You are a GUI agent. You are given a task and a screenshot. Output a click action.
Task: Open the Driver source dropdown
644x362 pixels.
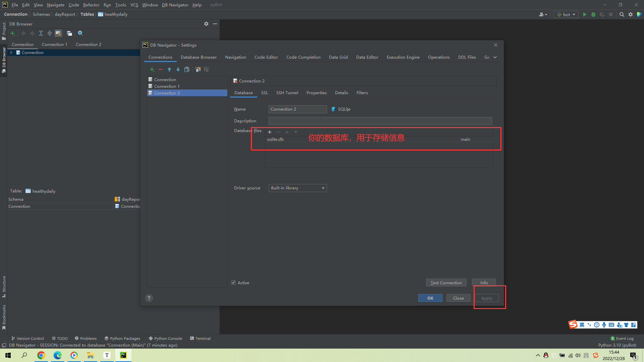click(x=298, y=188)
